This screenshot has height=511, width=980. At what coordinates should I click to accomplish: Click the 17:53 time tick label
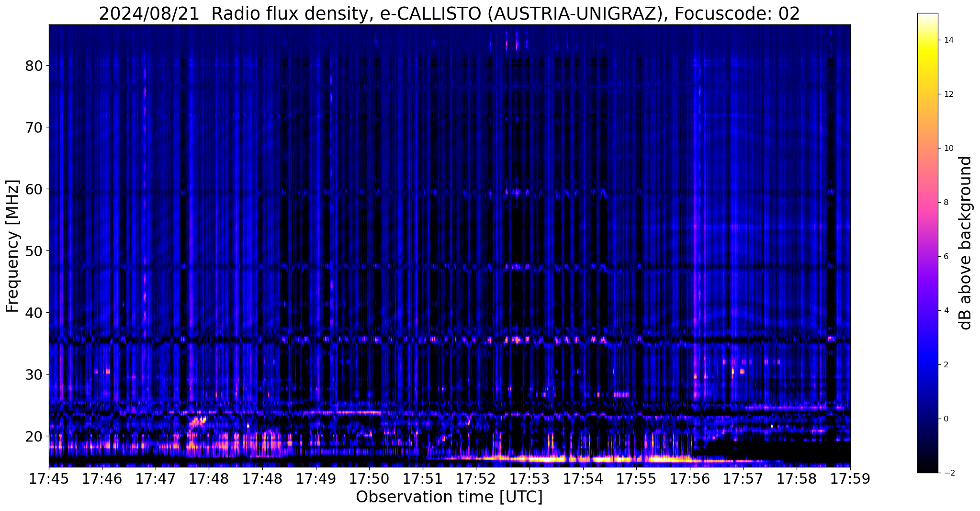[x=529, y=479]
